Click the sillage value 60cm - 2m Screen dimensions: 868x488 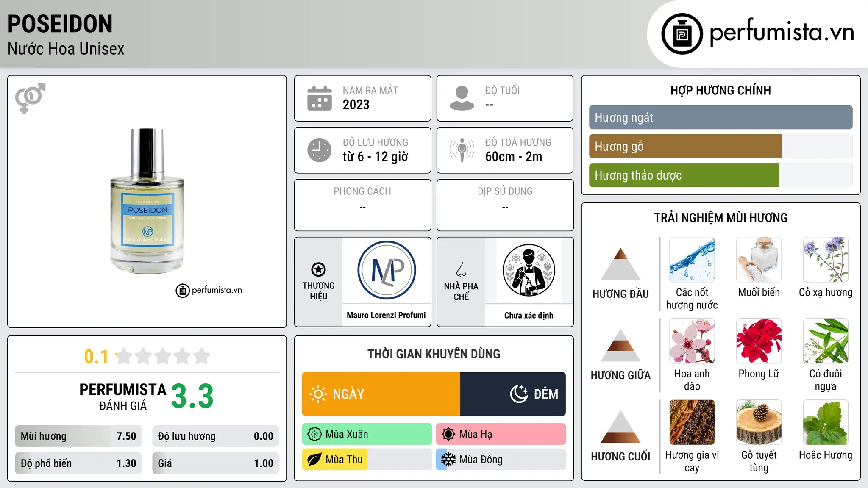click(x=514, y=157)
